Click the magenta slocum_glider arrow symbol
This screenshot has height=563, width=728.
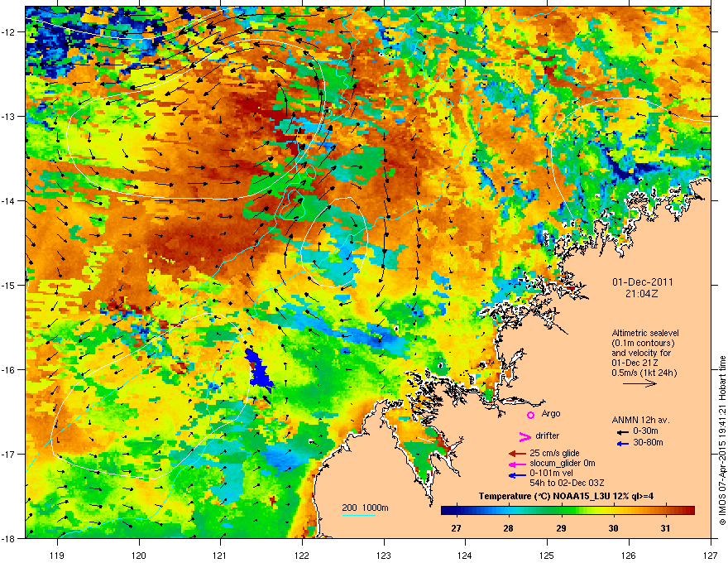(x=517, y=464)
